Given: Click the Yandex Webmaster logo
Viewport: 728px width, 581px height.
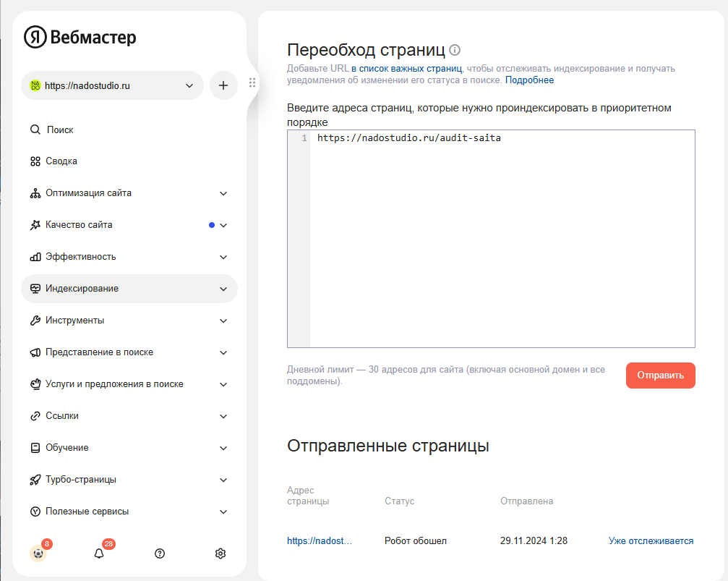Looking at the screenshot, I should click(80, 37).
